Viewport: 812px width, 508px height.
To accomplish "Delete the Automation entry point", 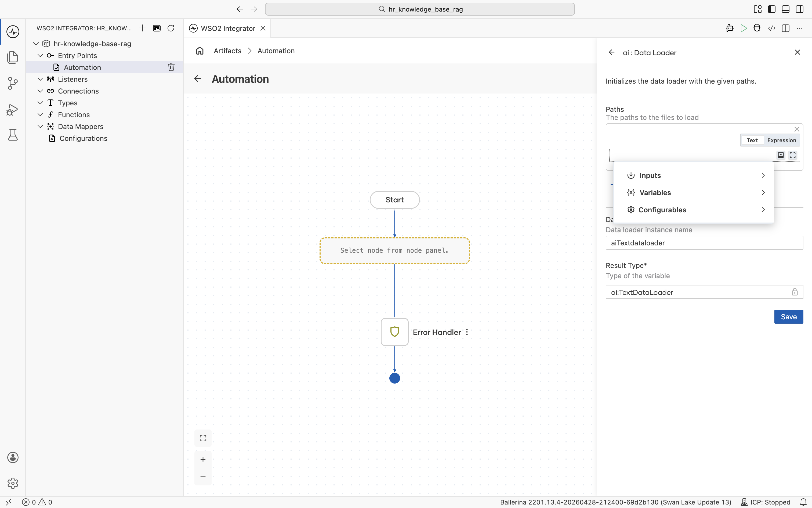I will (x=171, y=67).
